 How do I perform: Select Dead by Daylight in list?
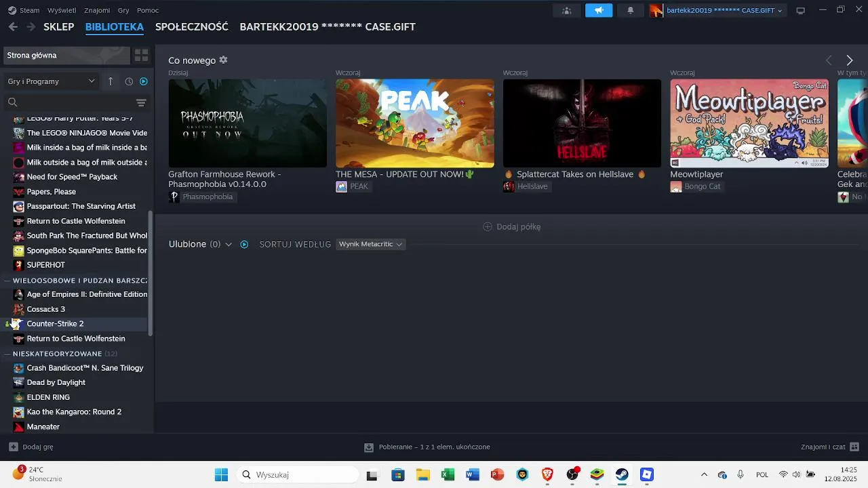tap(75, 382)
